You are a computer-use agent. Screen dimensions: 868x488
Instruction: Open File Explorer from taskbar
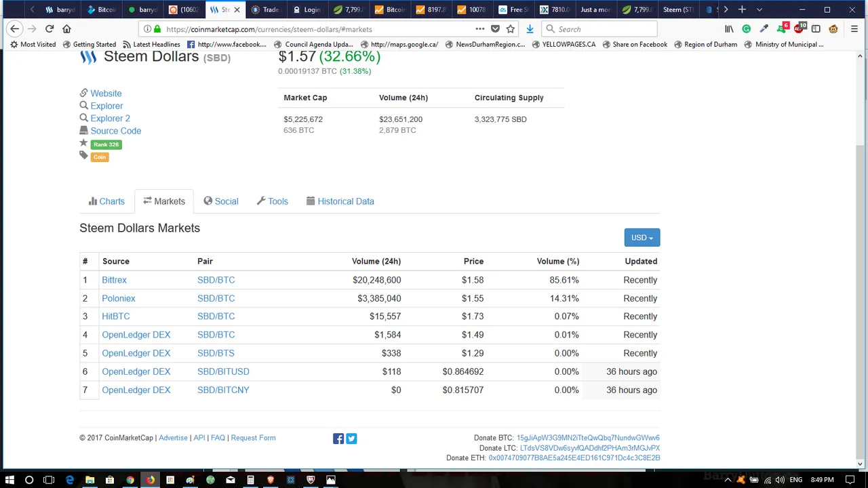coord(90,480)
